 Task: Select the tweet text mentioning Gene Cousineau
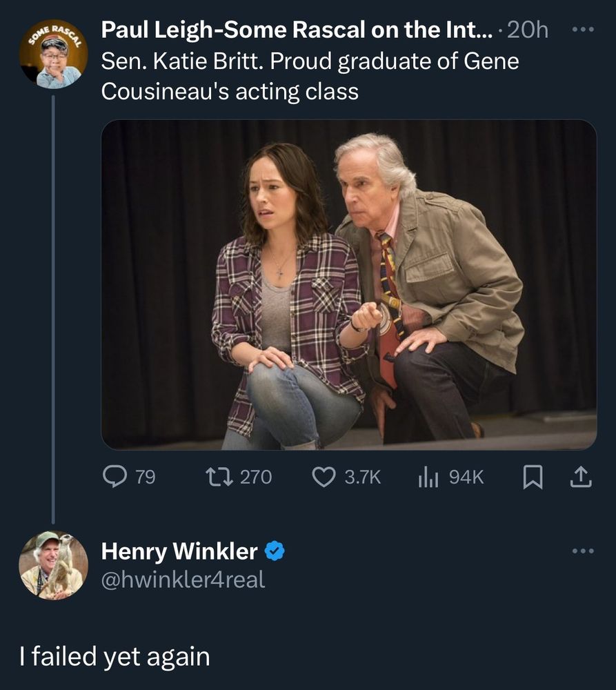point(309,76)
